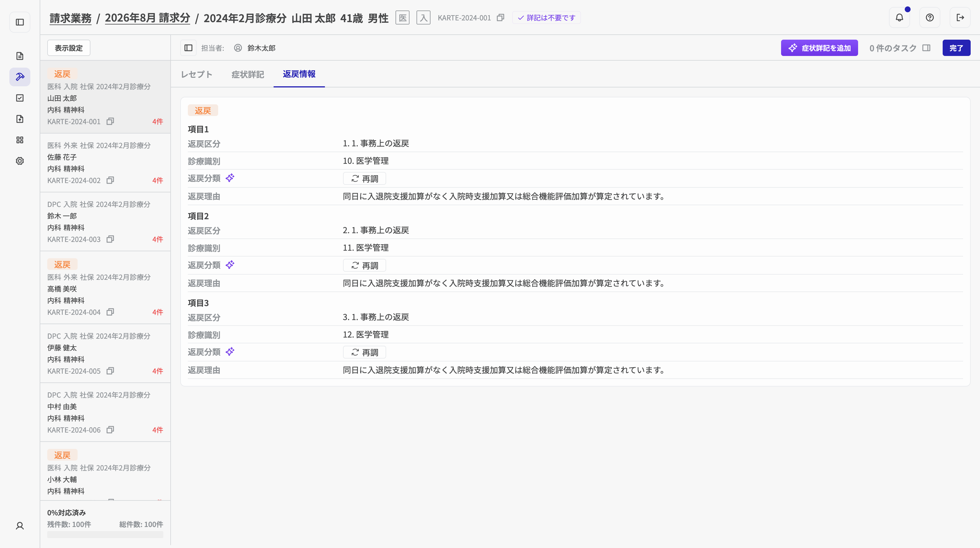Copy KARTE-2024-005 in the patient list
Viewport: 980px width, 548px height.
click(110, 371)
